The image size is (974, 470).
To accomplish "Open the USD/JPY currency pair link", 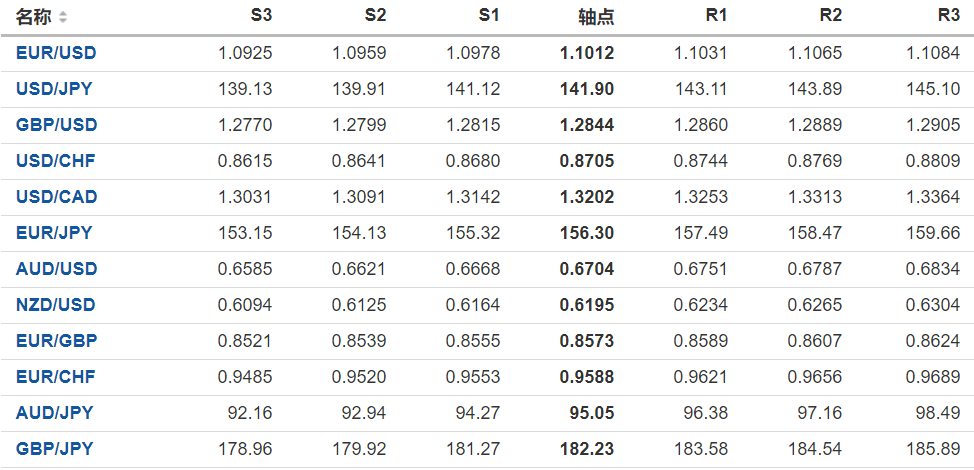I will (54, 89).
